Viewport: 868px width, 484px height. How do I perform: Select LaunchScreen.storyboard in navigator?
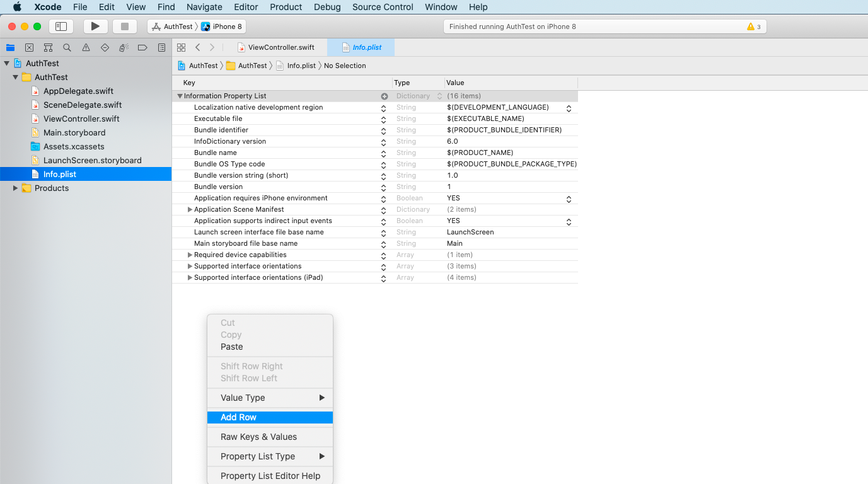(x=92, y=160)
